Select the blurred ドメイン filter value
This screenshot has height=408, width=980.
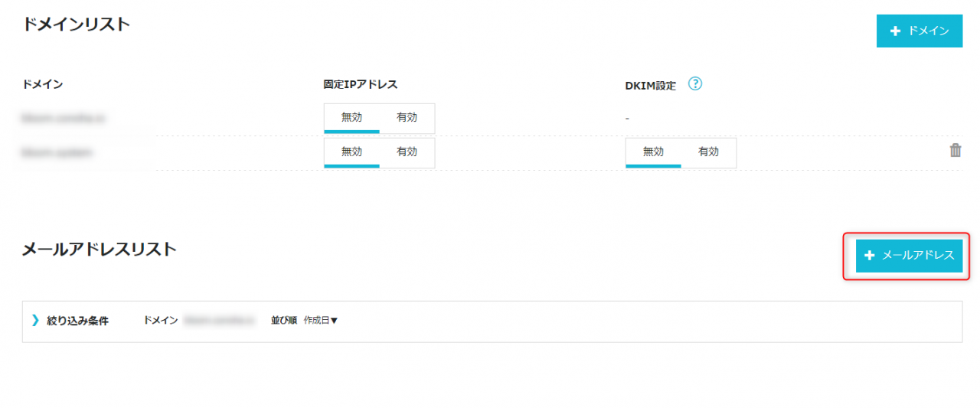[219, 321]
